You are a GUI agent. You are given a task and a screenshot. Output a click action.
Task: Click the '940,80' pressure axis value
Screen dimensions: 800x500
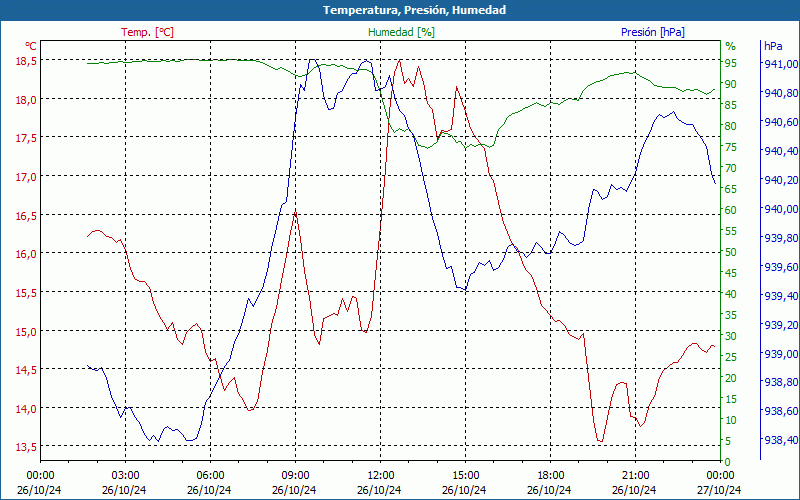pyautogui.click(x=779, y=93)
